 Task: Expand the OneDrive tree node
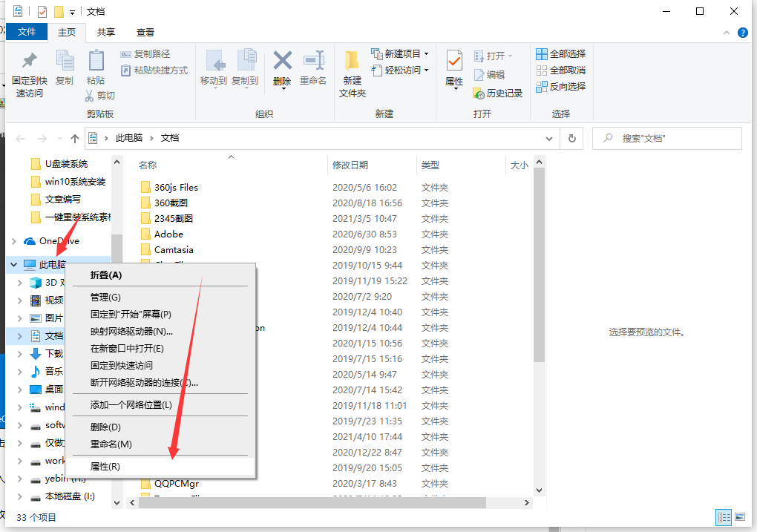coord(13,241)
